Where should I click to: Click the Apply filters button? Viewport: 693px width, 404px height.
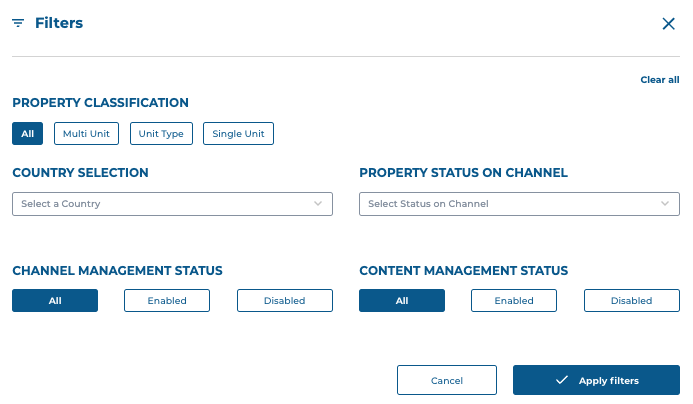596,380
